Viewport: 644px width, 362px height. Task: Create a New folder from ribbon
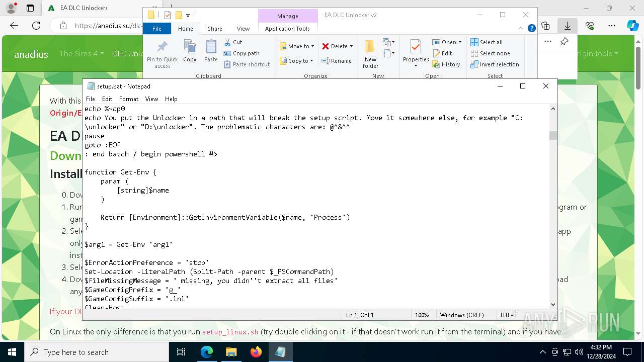pyautogui.click(x=370, y=54)
